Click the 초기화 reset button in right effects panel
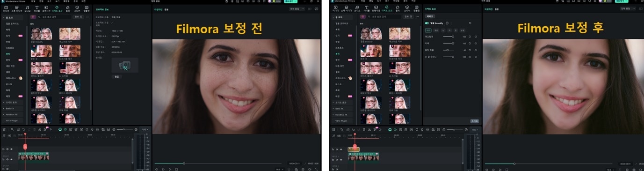 coord(474,121)
